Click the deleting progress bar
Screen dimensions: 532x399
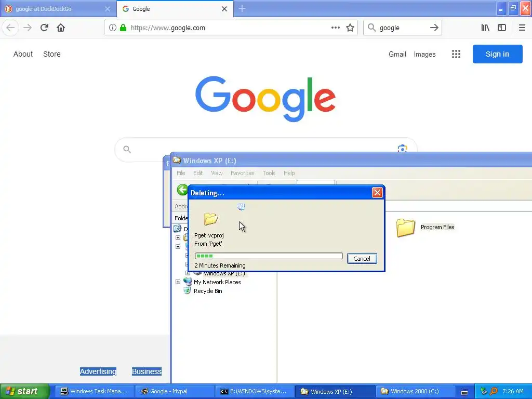(x=269, y=256)
